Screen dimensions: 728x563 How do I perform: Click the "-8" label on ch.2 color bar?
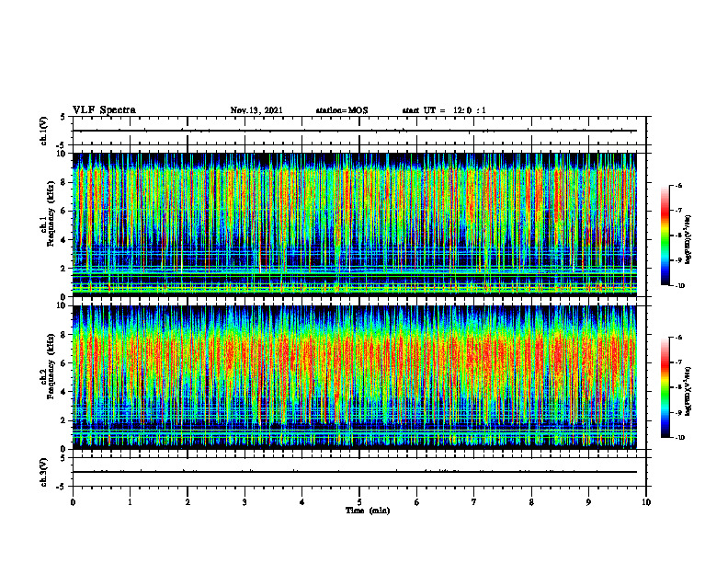coord(678,387)
